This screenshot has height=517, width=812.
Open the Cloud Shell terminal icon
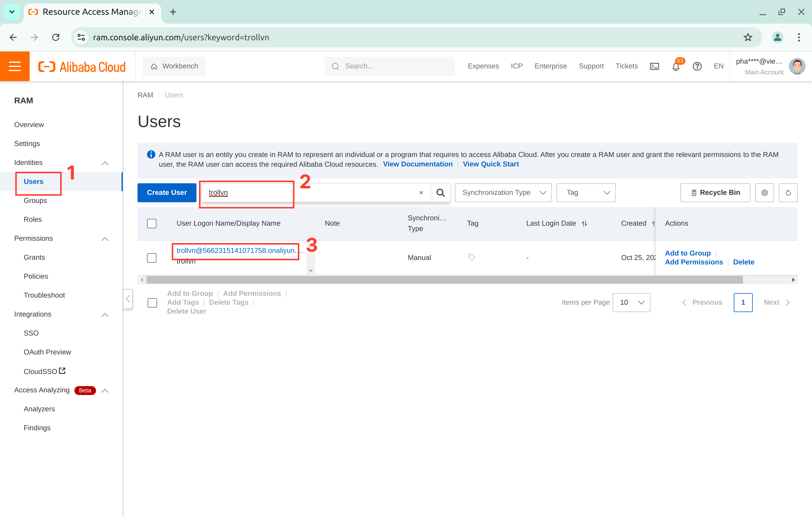654,66
